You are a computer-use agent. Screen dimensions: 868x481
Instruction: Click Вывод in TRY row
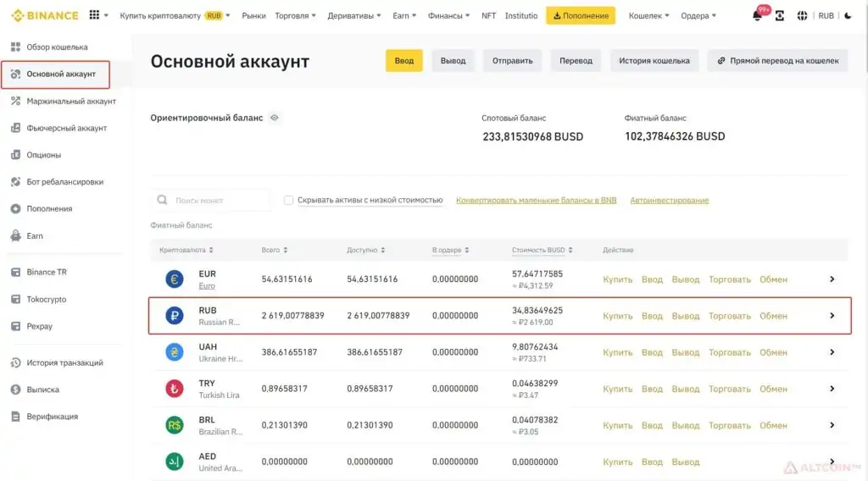point(685,389)
